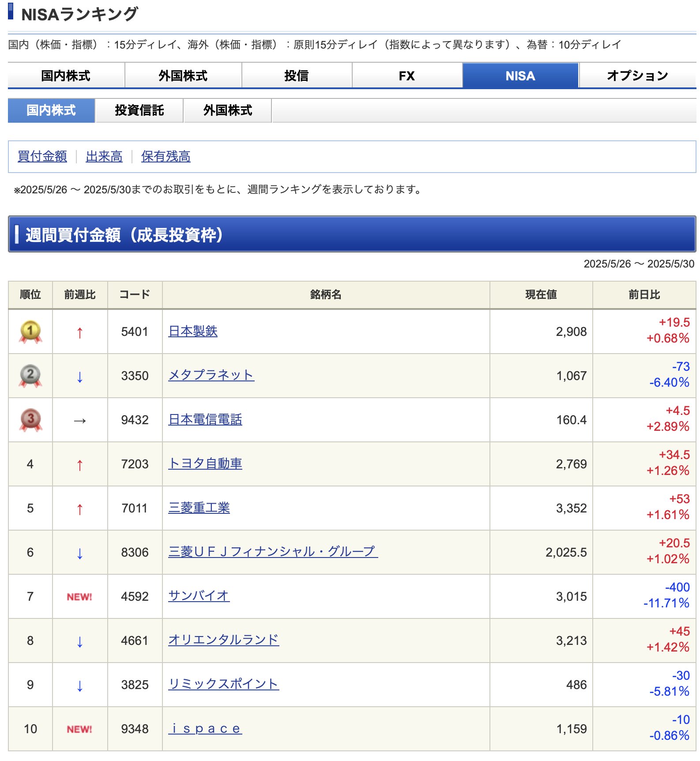Open the 出来高 ranking link

[104, 156]
